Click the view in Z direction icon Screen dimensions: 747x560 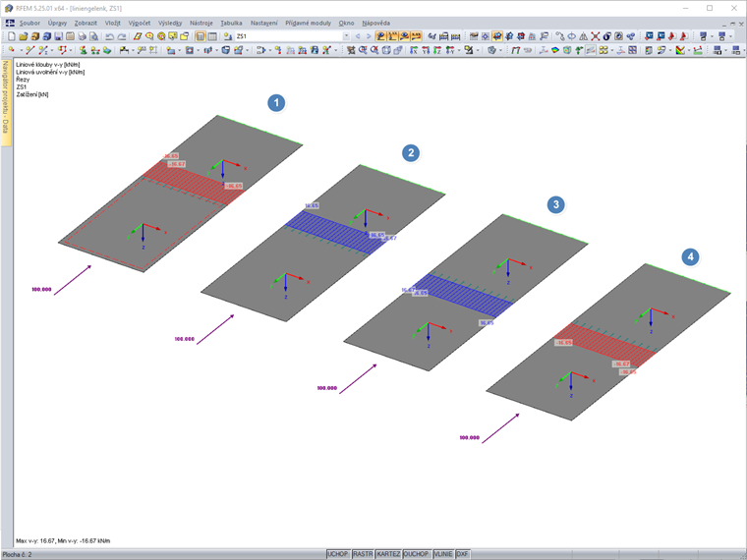click(437, 50)
